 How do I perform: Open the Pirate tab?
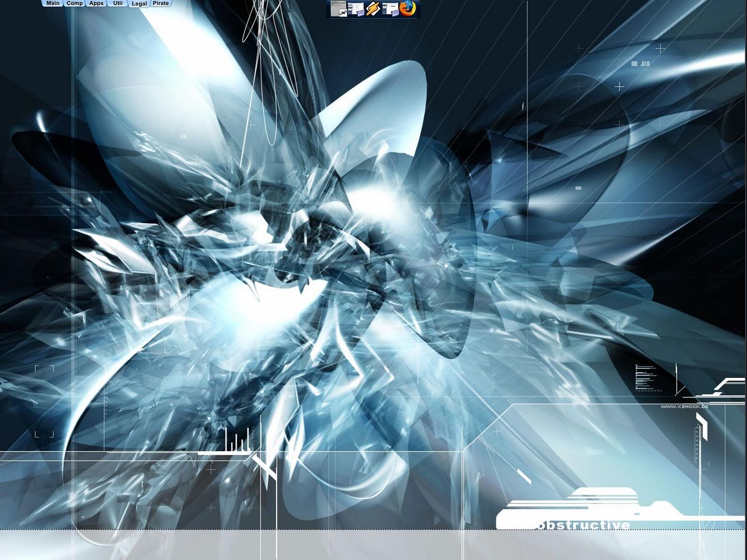(x=161, y=3)
